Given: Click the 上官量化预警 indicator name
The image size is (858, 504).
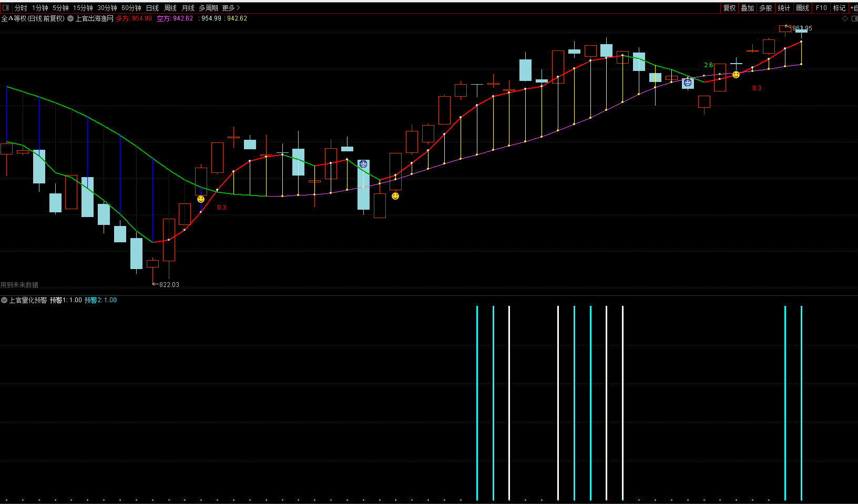Looking at the screenshot, I should 28,300.
